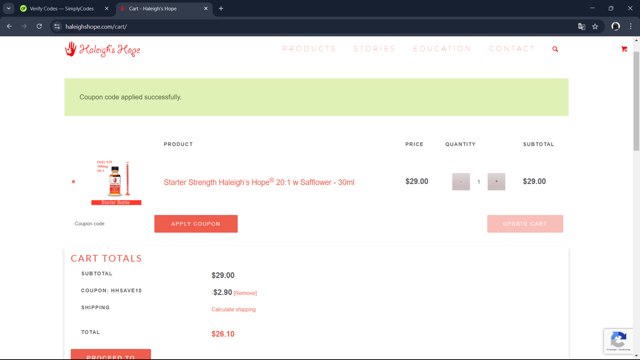The image size is (640, 360).
Task: Click the PROCEED TO checkout button
Action: (111, 354)
